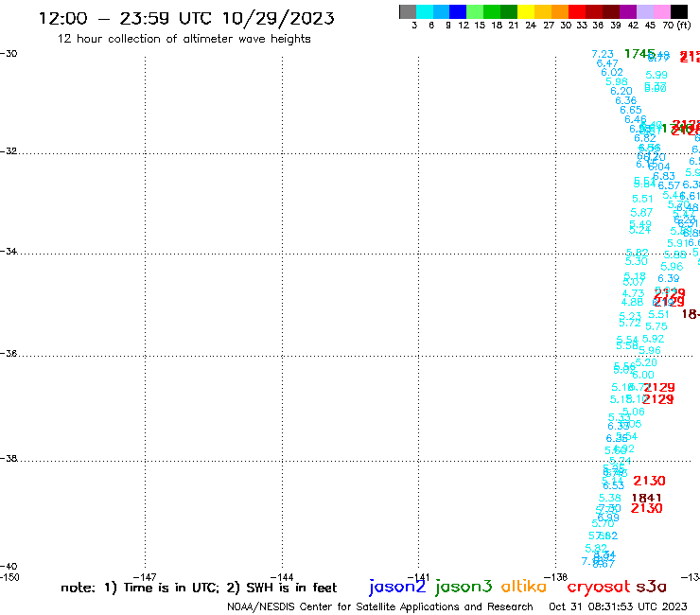Click the '5.99' wave height value
The height and width of the screenshot is (615, 700).
tap(656, 75)
